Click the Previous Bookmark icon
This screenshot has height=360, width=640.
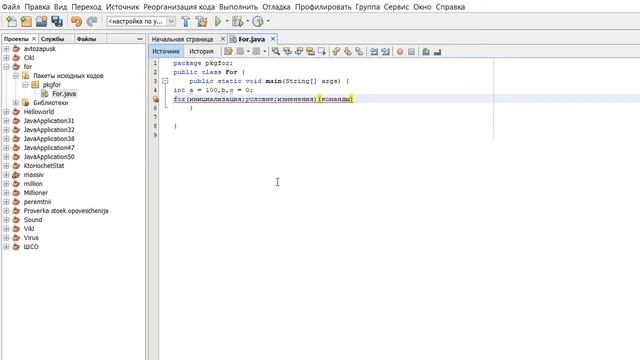click(x=336, y=51)
